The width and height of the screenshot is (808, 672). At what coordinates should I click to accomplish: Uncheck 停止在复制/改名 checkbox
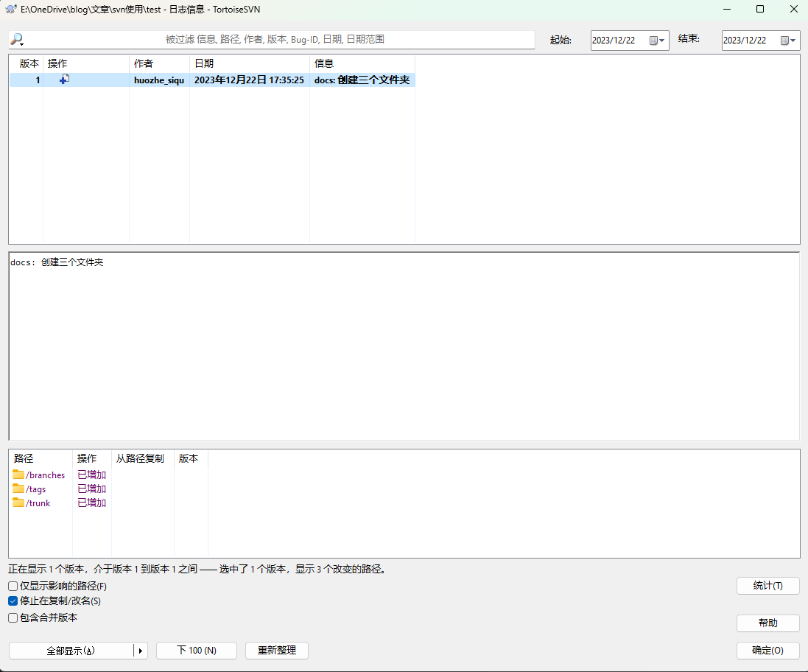13,601
